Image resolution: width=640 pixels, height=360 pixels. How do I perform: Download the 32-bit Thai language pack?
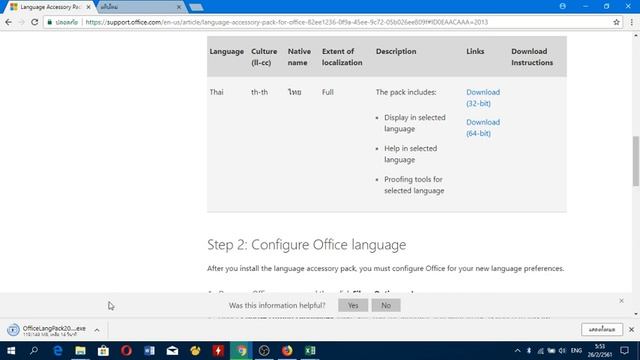pyautogui.click(x=483, y=98)
